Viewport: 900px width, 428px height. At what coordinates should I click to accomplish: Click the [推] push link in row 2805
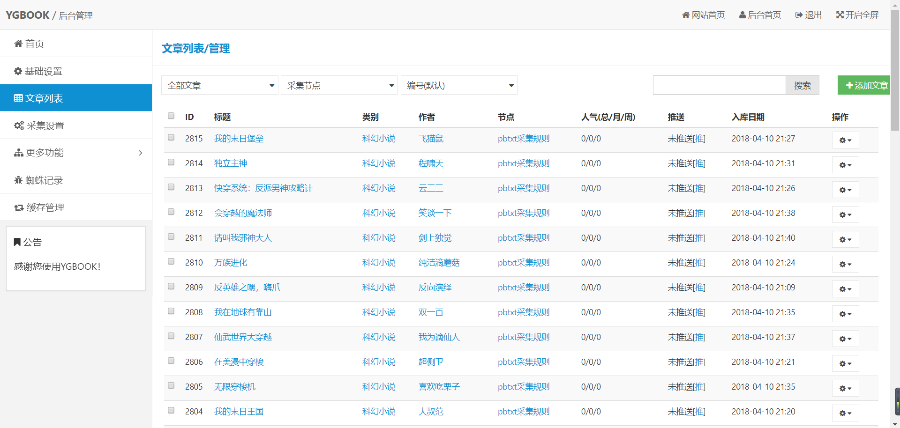click(x=699, y=387)
